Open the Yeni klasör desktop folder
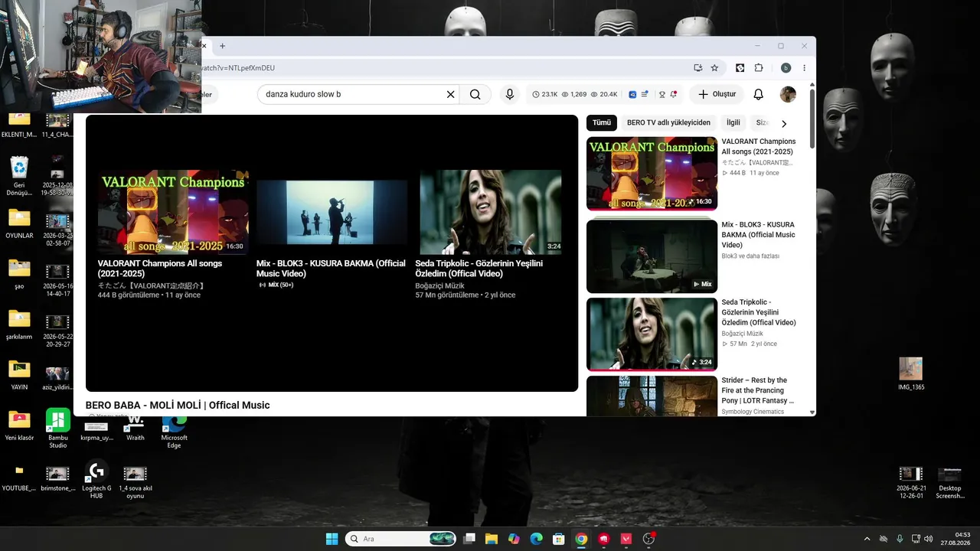 (19, 425)
